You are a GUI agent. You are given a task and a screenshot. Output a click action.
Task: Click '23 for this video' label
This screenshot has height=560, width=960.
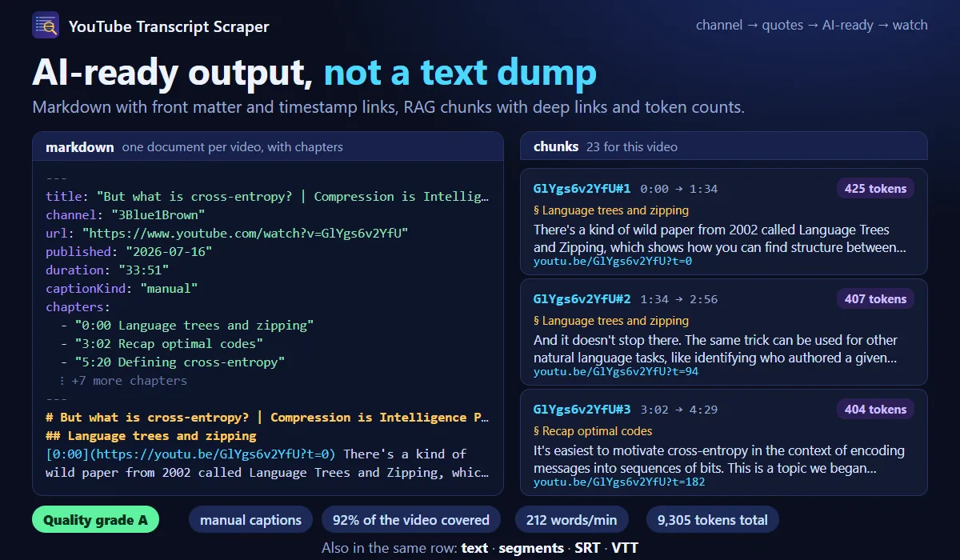(631, 146)
